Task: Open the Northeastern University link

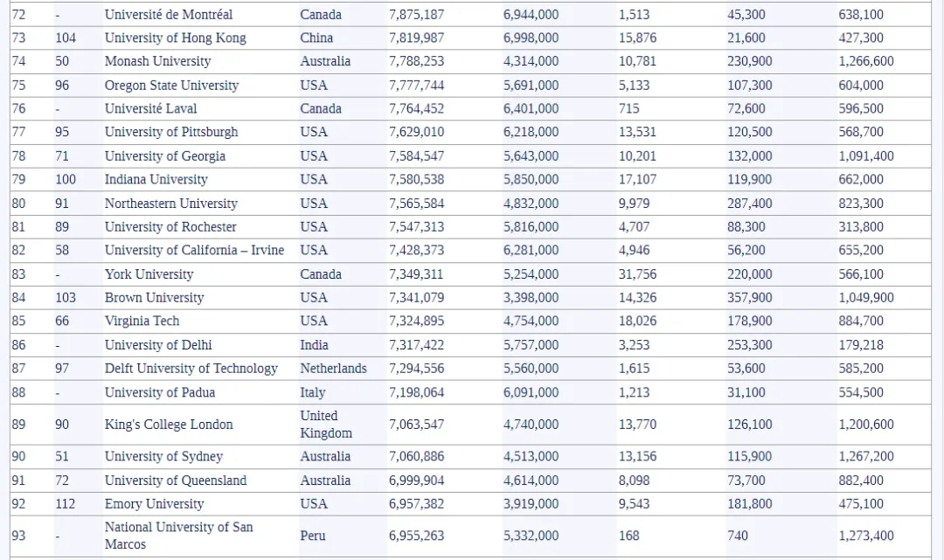Action: (x=171, y=204)
